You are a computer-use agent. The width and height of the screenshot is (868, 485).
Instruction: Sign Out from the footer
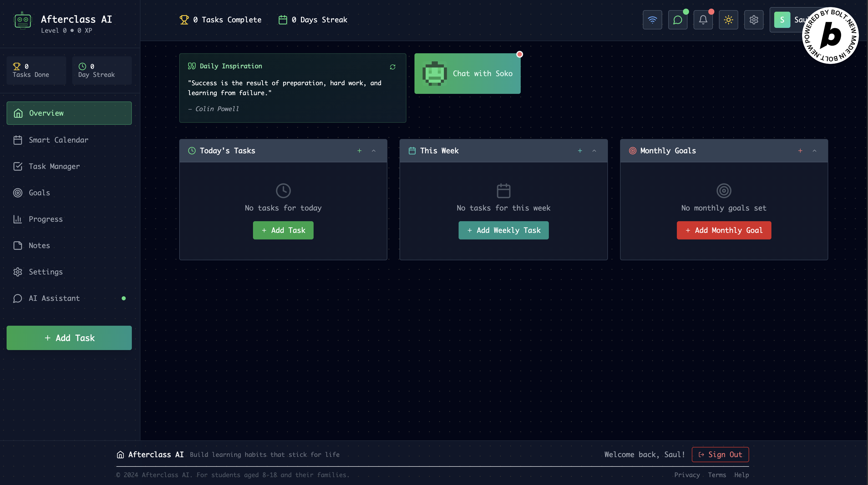click(x=720, y=455)
